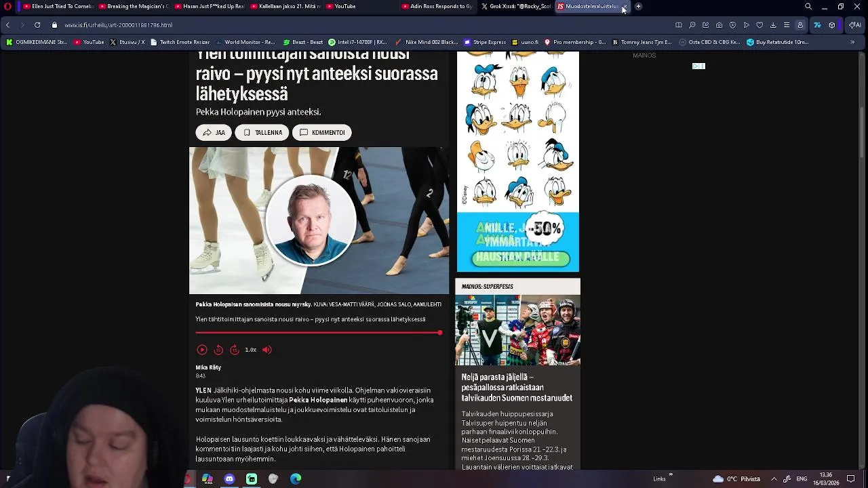
Task: Open the Twitch Emote Resizer bookmark
Action: click(180, 42)
